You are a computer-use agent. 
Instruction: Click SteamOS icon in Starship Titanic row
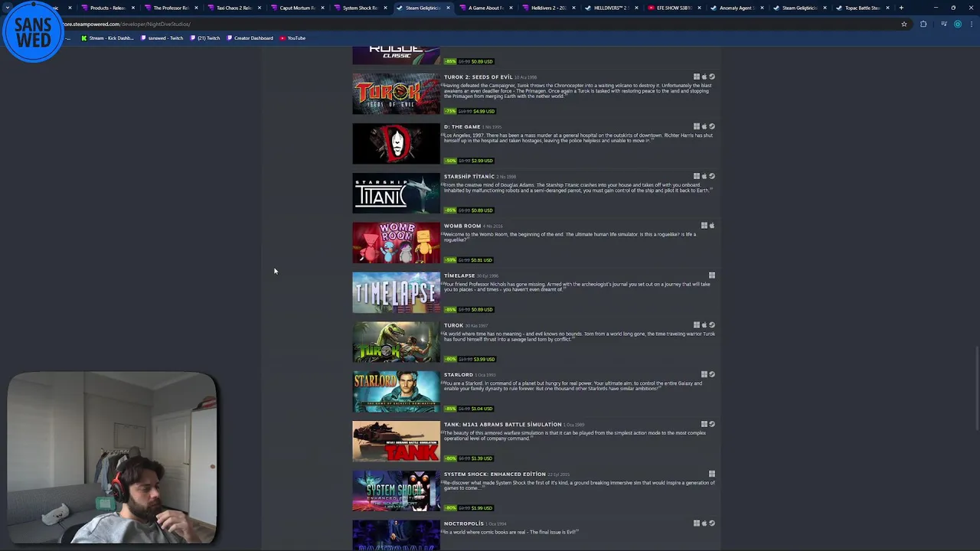coord(712,176)
